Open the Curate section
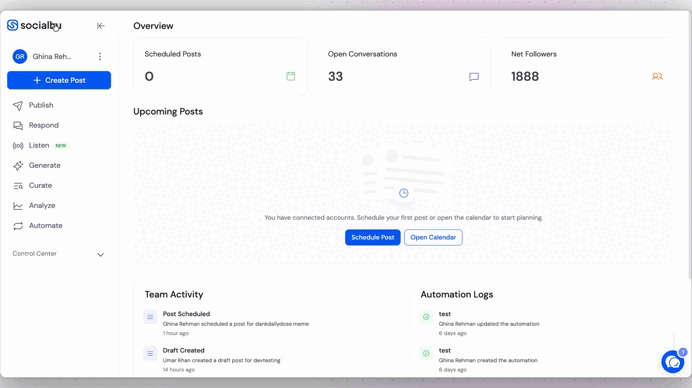The height and width of the screenshot is (388, 692). click(40, 185)
